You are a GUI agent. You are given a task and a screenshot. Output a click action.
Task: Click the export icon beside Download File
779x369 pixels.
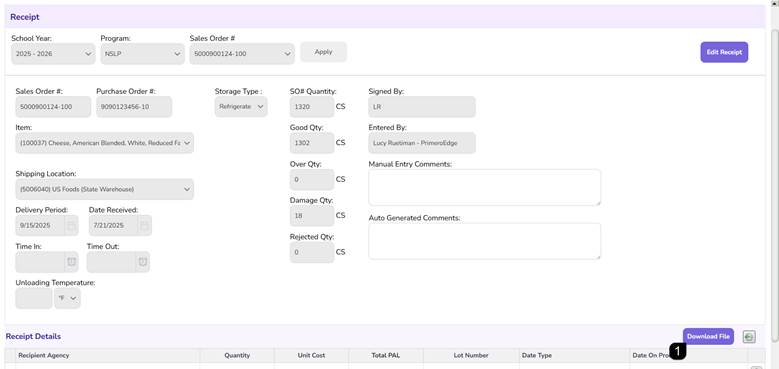749,337
